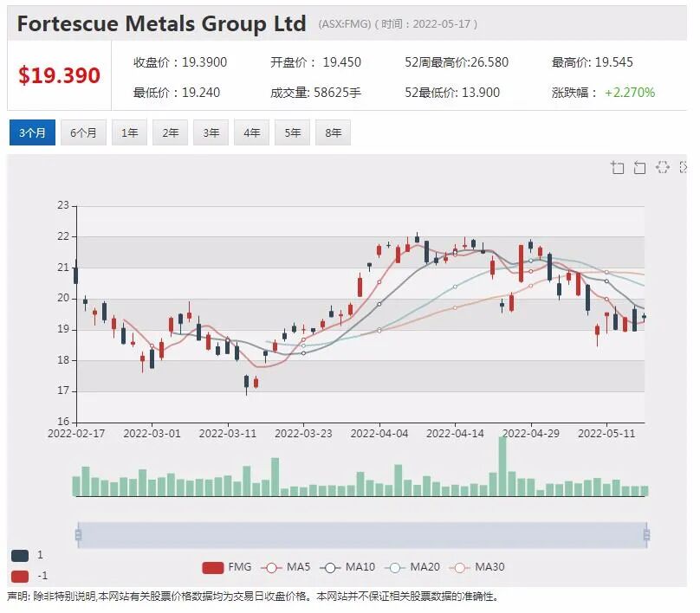Choose the 2年 range tab
Viewport: 700px width, 613px height.
pos(170,132)
